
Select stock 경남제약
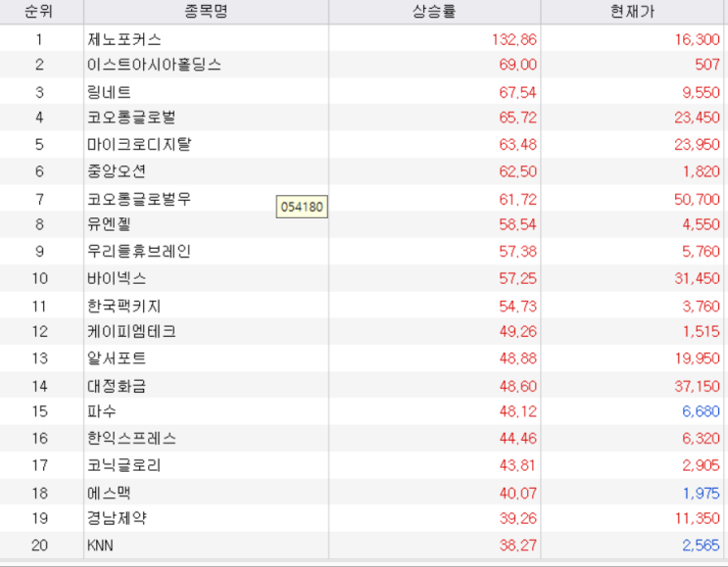coord(117,518)
